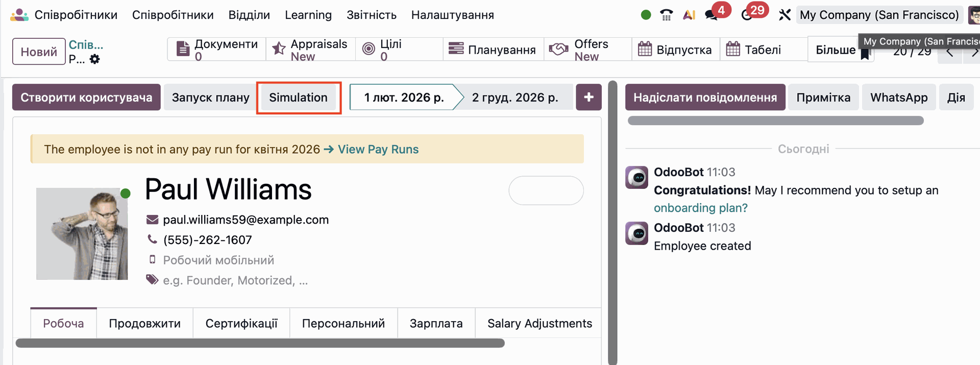Click the AI assistant icon
The image size is (980, 365).
pyautogui.click(x=689, y=15)
